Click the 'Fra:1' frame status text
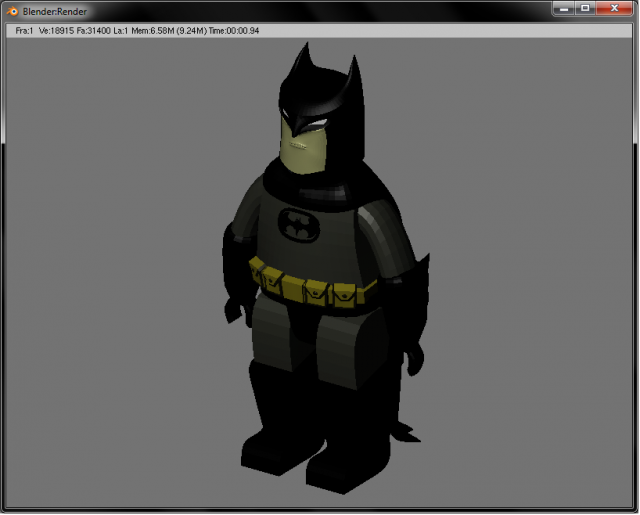 pos(24,31)
